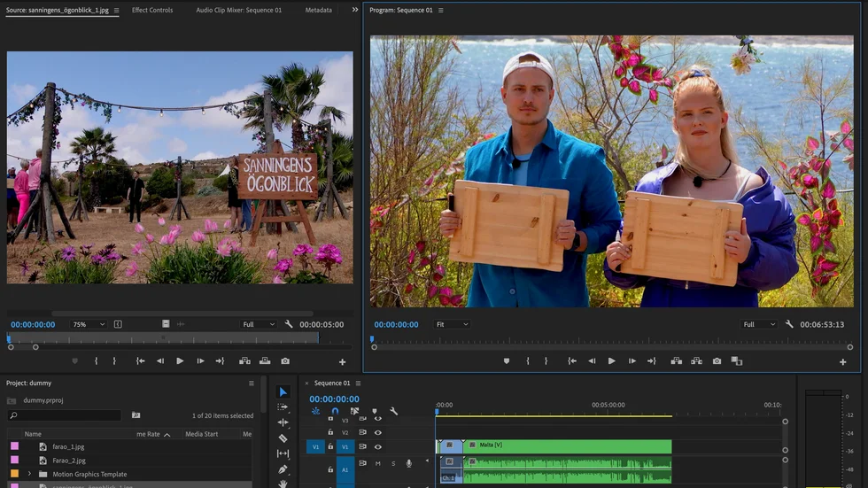Open timeline display settings wrench

point(393,411)
